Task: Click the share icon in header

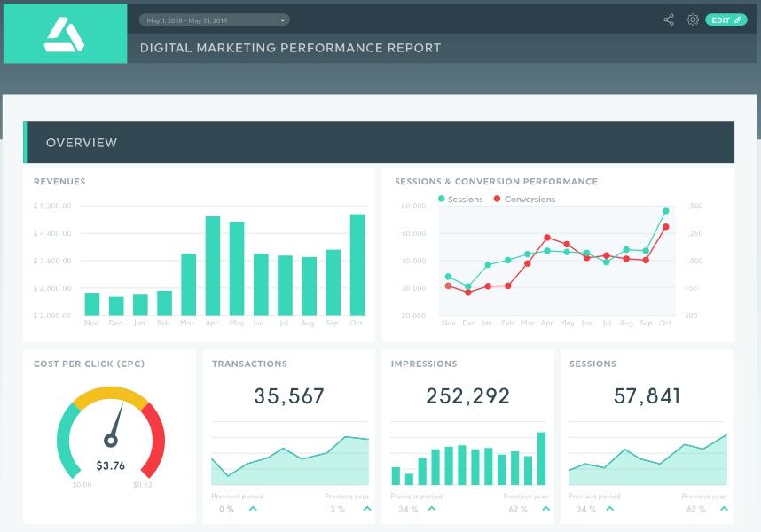Action: [x=668, y=20]
